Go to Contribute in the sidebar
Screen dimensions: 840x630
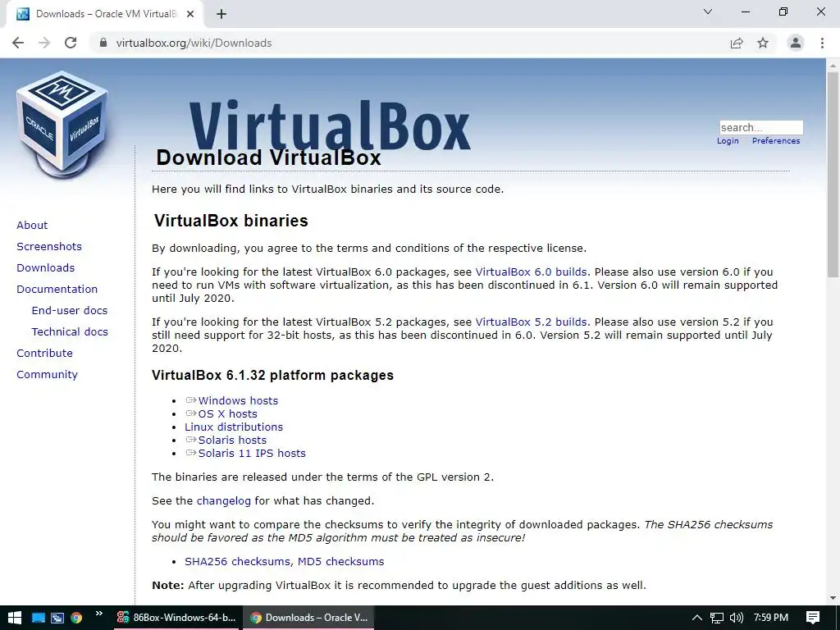click(x=44, y=353)
